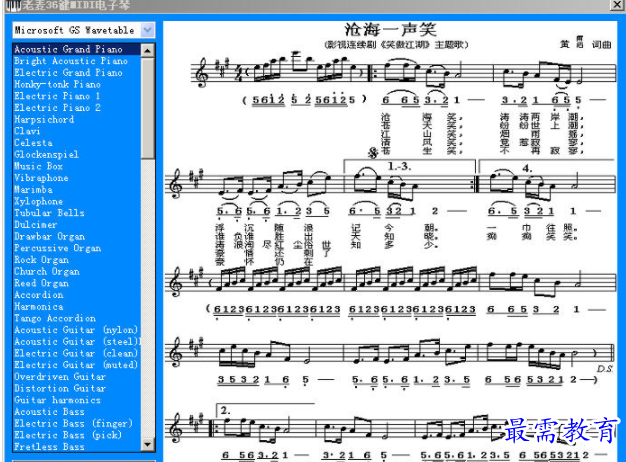626x462 pixels.
Task: Select Distortion Guitar instrument
Action: (x=77, y=388)
